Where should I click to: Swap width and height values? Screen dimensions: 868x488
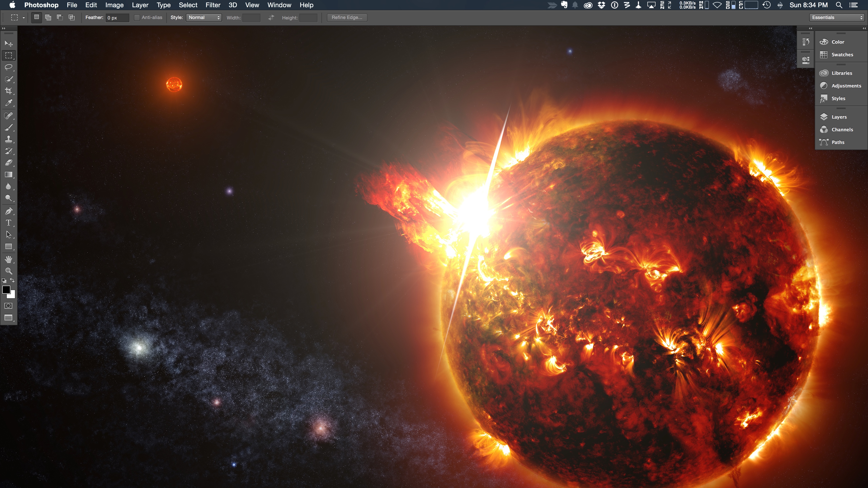271,18
